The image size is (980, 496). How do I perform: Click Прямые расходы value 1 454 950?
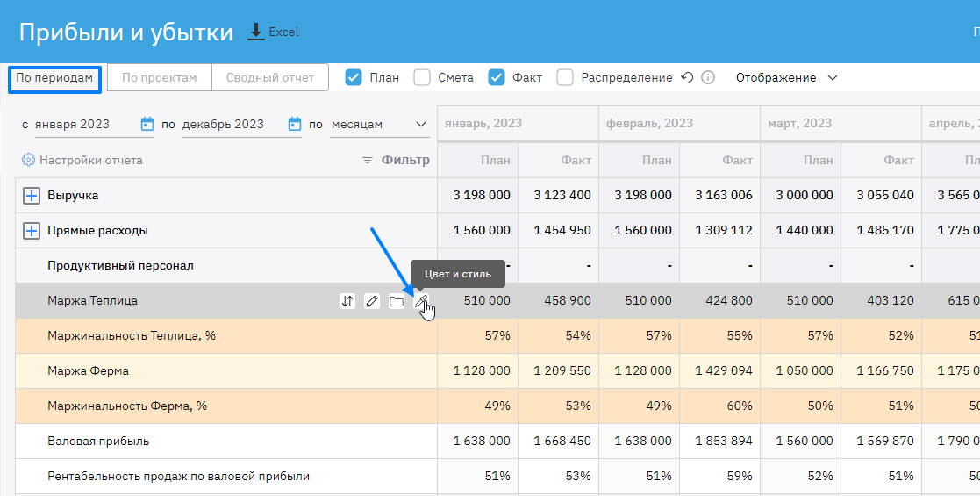(x=562, y=230)
